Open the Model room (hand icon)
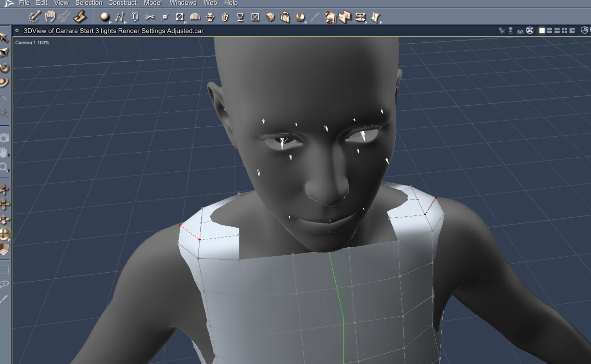The image size is (591, 364). [x=50, y=17]
